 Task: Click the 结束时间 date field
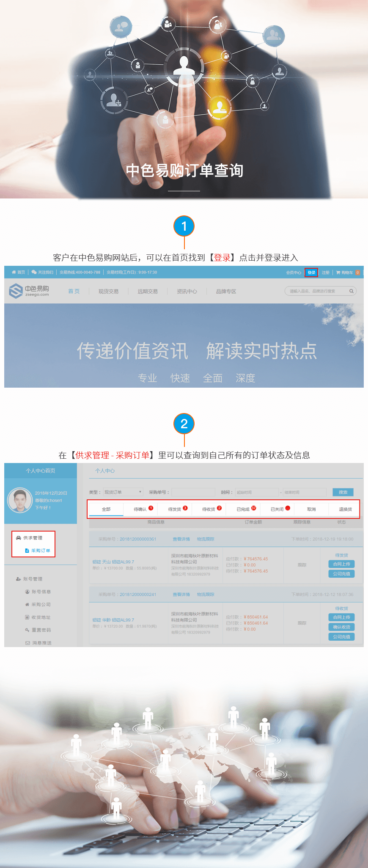click(x=305, y=492)
